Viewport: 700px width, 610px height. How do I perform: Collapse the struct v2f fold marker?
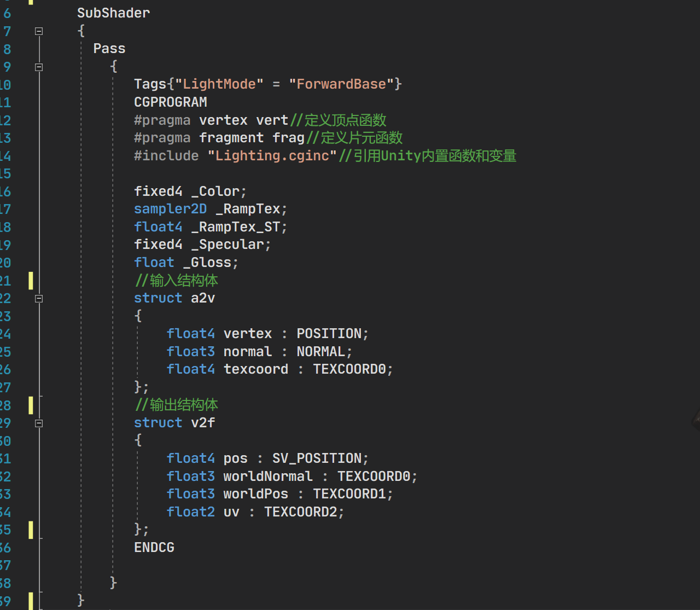(x=39, y=423)
